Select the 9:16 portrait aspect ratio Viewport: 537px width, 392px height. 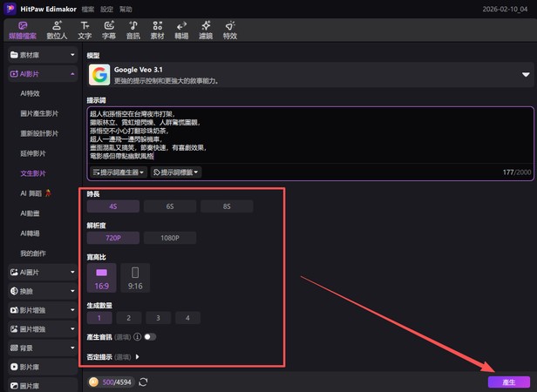[x=135, y=278]
